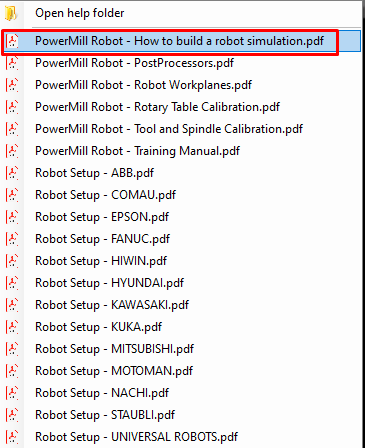This screenshot has height=448, width=365.
Task: Click PDF icon for Robot Setup FANUC
Action: [12, 239]
